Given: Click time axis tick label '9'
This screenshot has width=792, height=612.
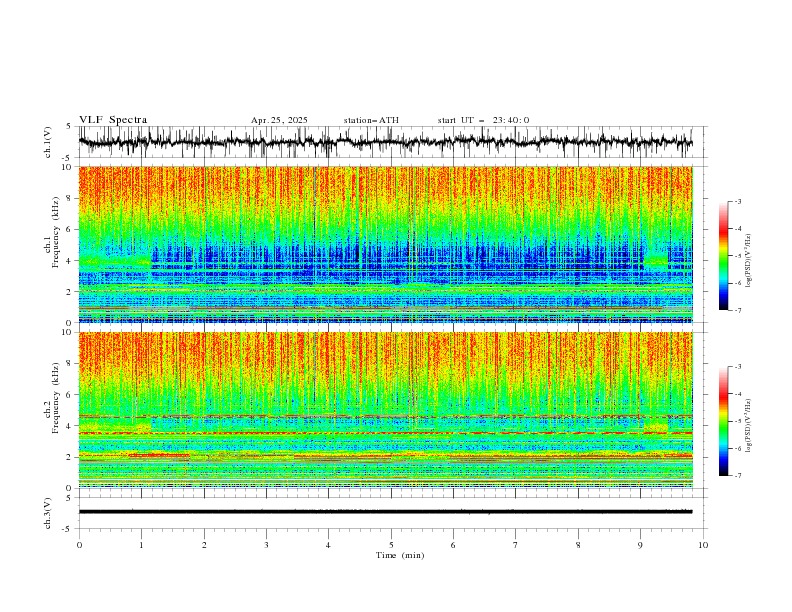Looking at the screenshot, I should click(x=640, y=545).
